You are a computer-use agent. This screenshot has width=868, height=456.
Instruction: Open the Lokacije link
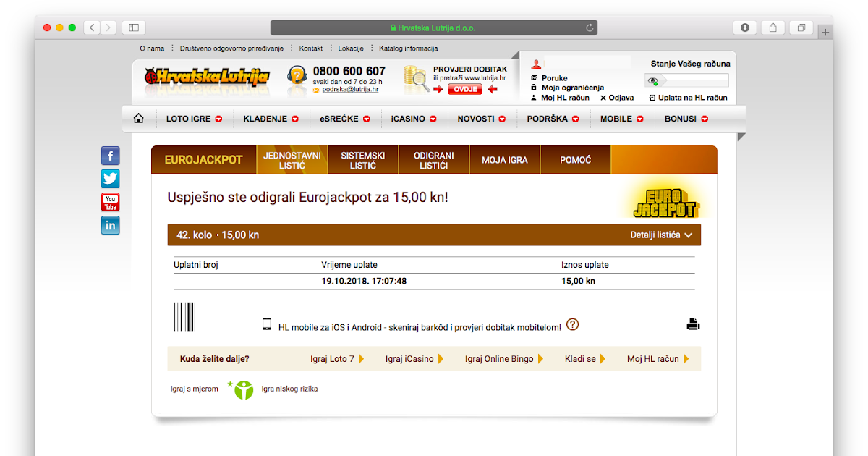pyautogui.click(x=351, y=48)
